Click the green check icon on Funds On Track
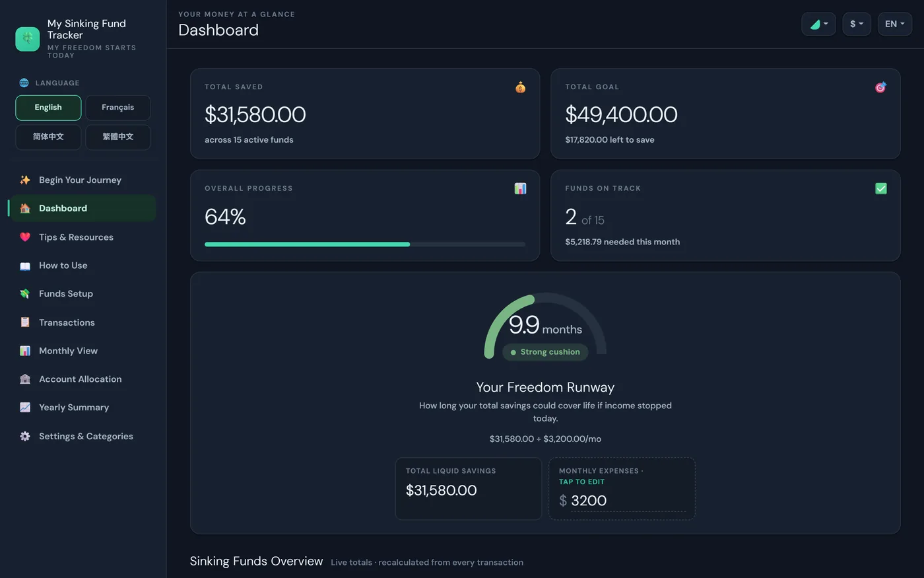924x578 pixels. [880, 189]
